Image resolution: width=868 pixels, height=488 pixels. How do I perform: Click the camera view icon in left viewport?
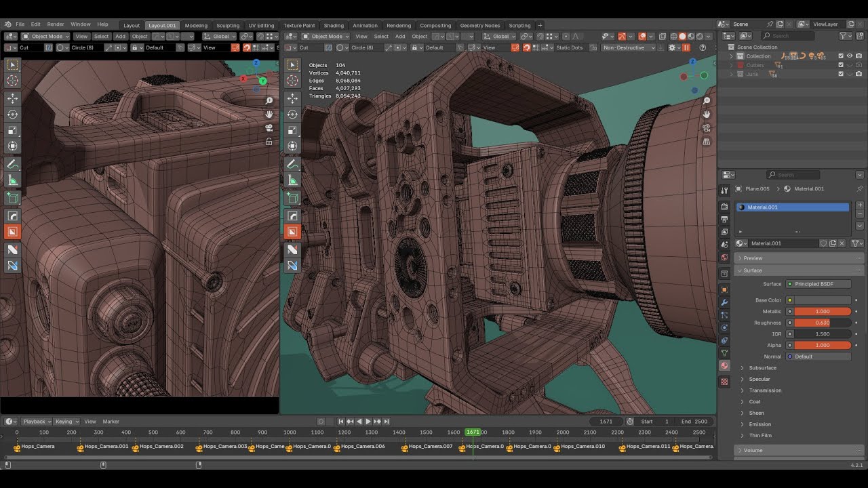click(269, 127)
